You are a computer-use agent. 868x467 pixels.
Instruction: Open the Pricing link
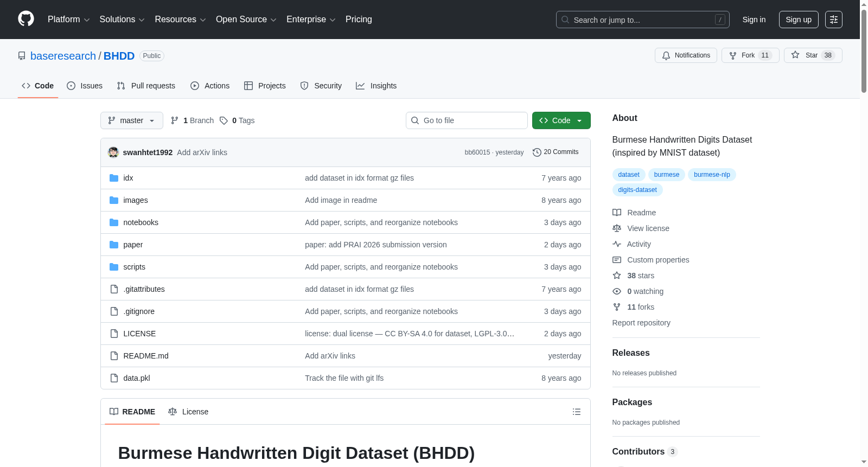pos(359,20)
